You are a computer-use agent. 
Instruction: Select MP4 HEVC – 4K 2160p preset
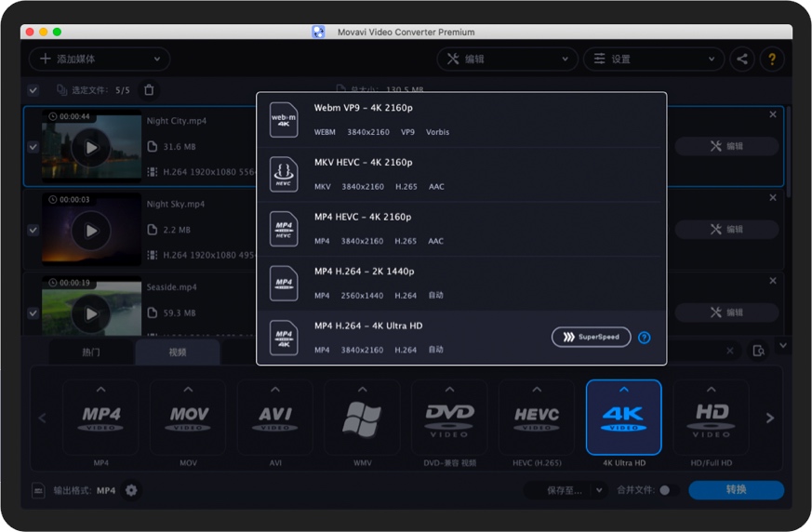pyautogui.click(x=461, y=229)
